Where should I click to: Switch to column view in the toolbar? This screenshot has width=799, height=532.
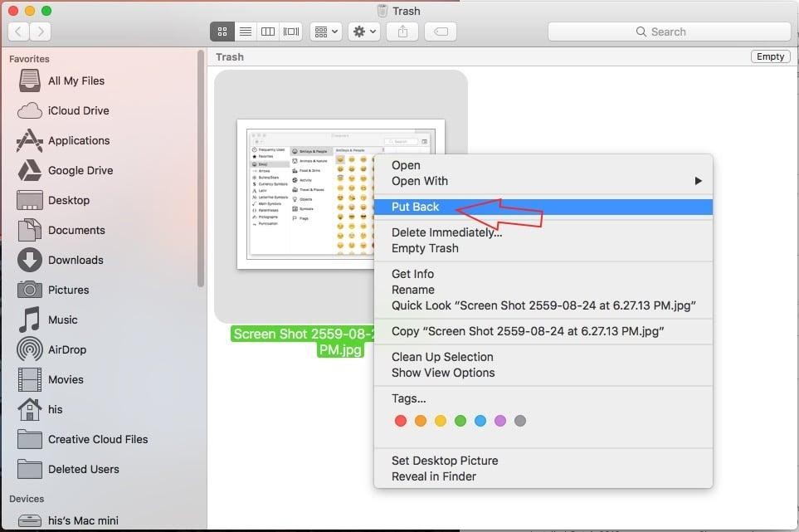[x=267, y=32]
